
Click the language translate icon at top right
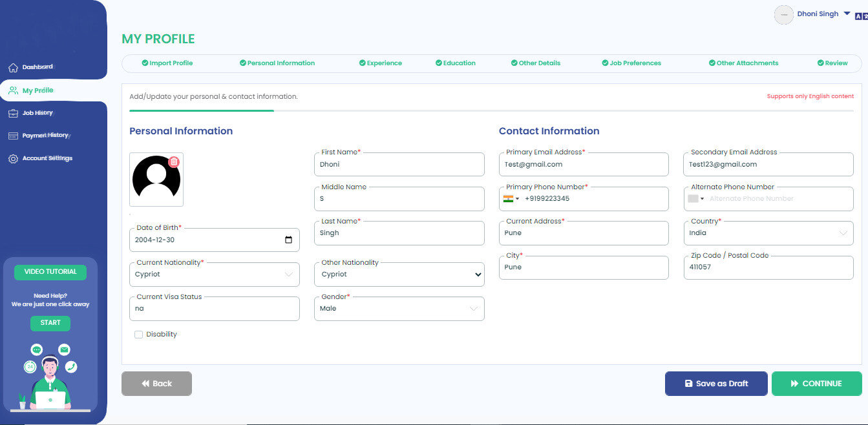(x=861, y=16)
